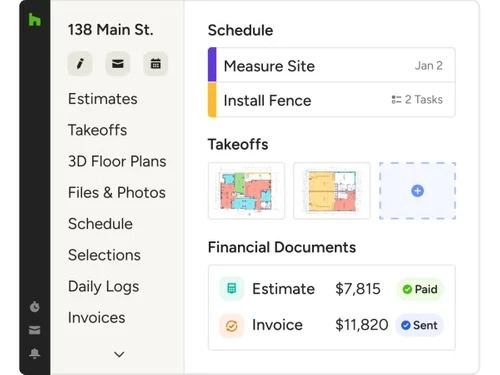Go to Invoices menu item
This screenshot has width=500, height=375.
click(x=97, y=318)
